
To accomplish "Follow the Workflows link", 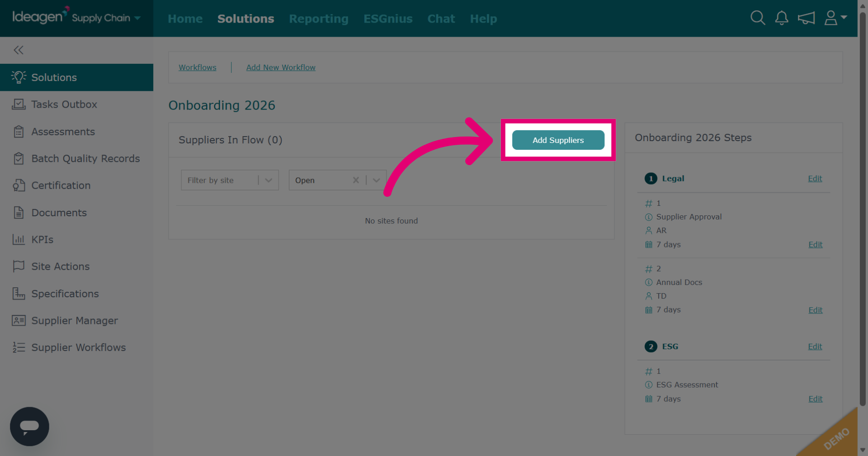I will click(198, 67).
